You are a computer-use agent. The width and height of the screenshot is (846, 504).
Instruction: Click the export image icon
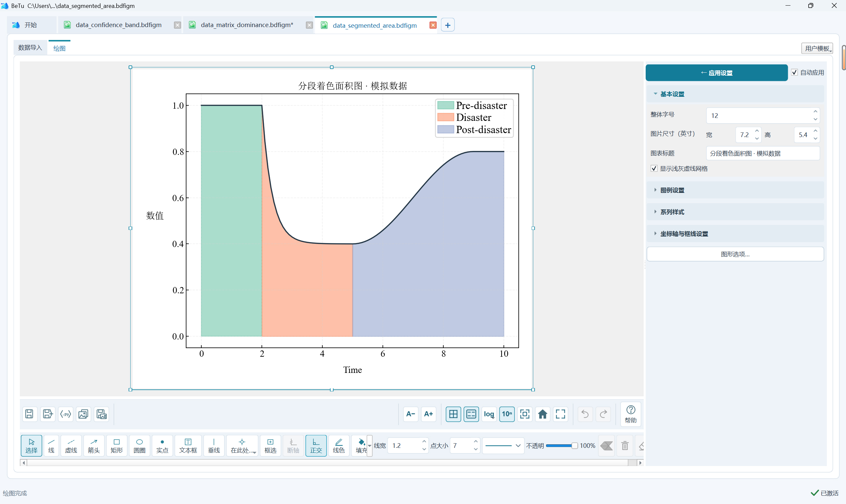tap(84, 414)
